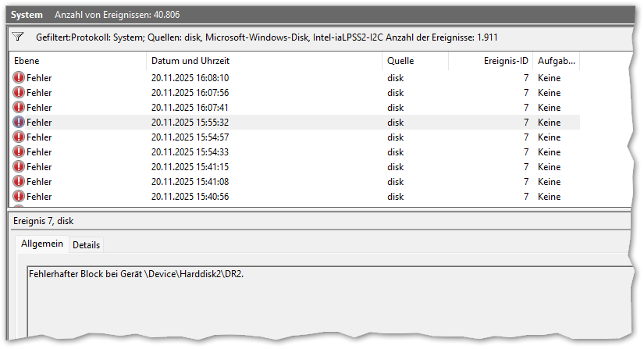Select the Allgemein tab
Screen dimensions: 644x349
42,244
